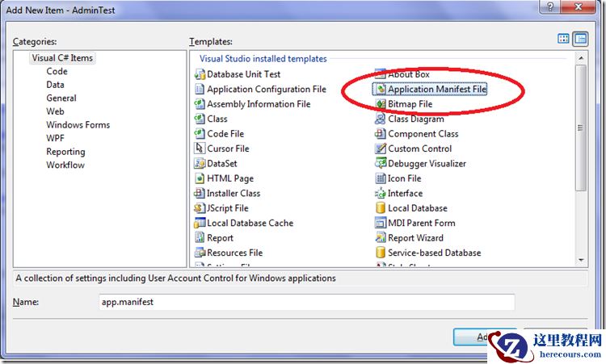
Task: Select the Data category
Action: coord(55,85)
